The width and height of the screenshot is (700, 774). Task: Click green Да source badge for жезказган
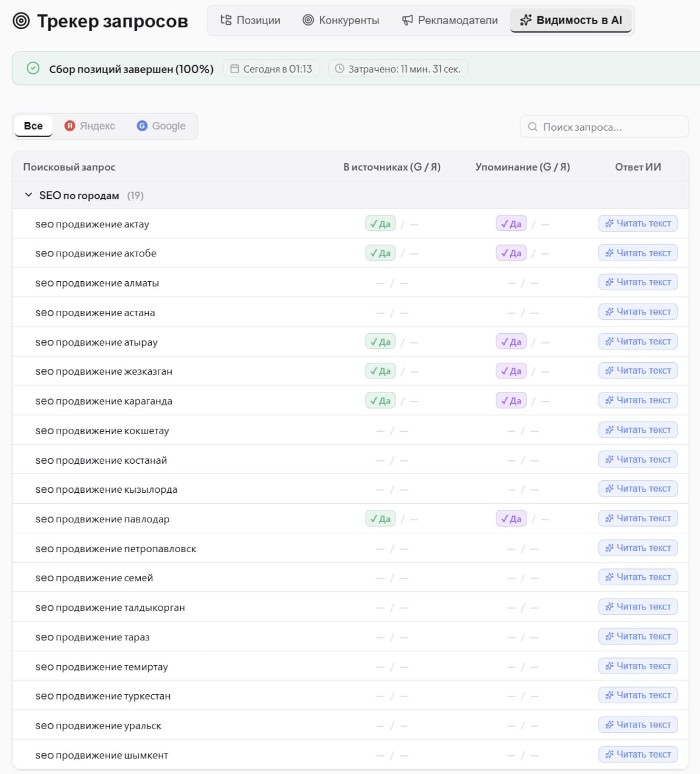[380, 371]
